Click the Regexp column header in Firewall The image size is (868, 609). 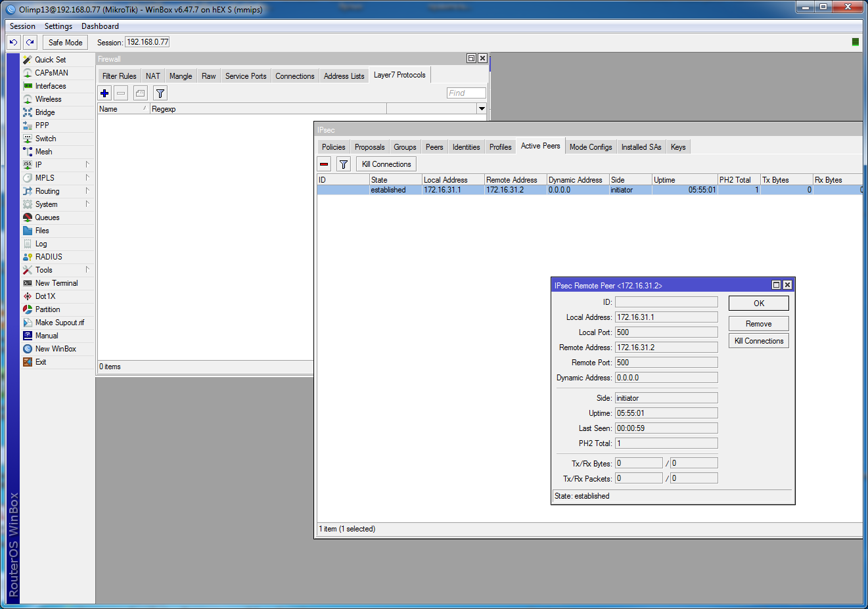coord(268,109)
